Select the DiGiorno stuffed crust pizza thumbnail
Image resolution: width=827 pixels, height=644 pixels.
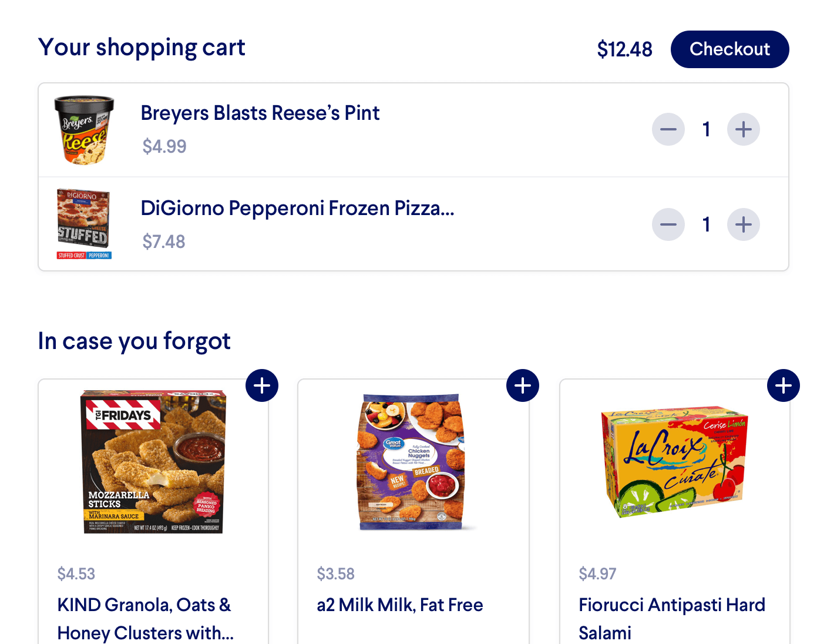84,224
